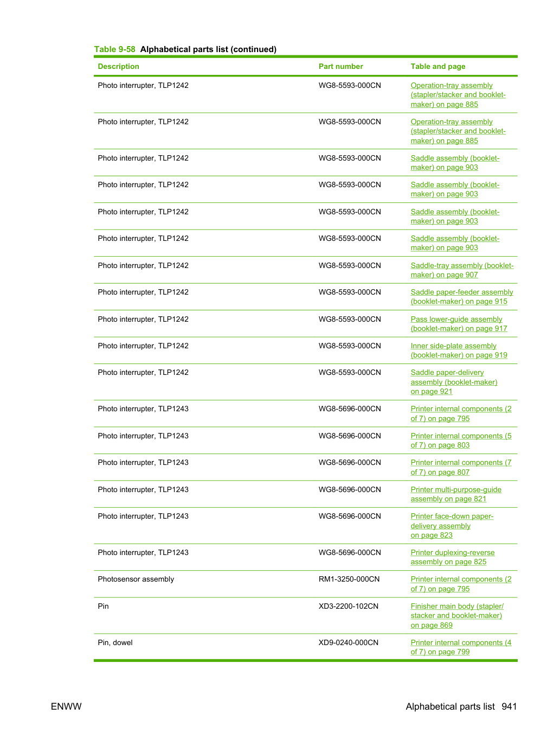560x746 pixels.
Task: Select the Description column header
Action: 118,66
